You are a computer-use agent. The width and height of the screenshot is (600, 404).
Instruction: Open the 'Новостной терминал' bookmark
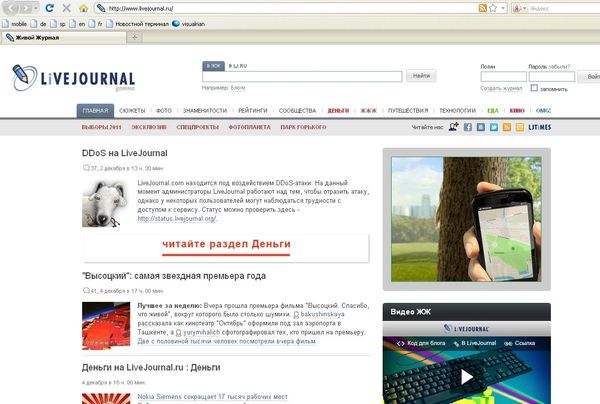137,24
